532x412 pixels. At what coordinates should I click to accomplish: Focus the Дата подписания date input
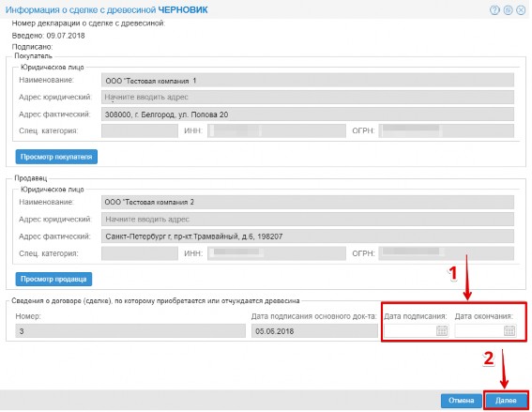410,330
